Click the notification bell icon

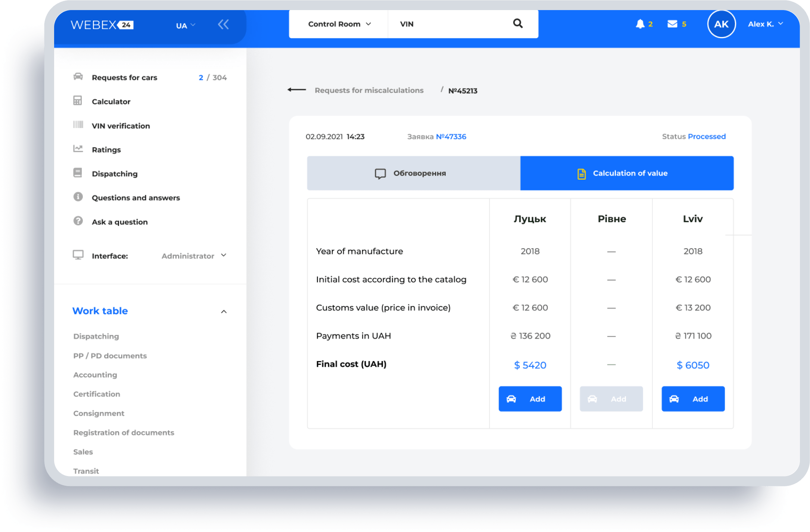tap(640, 24)
